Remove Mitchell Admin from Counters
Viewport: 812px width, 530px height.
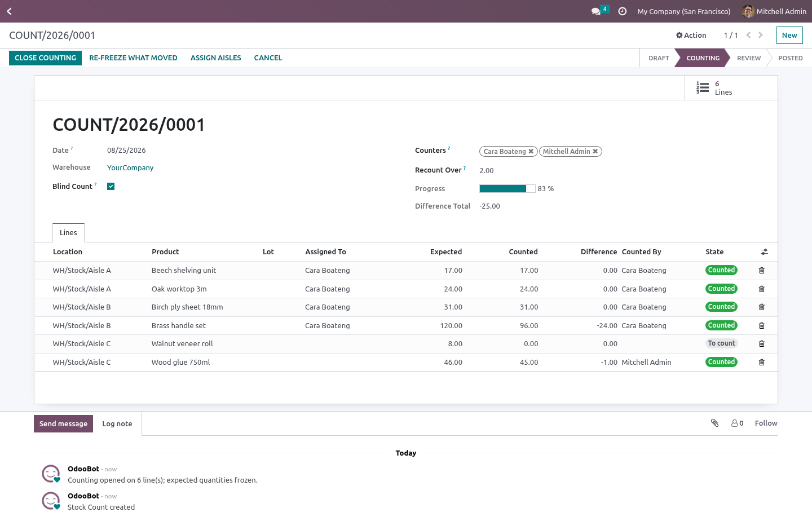pyautogui.click(x=595, y=151)
